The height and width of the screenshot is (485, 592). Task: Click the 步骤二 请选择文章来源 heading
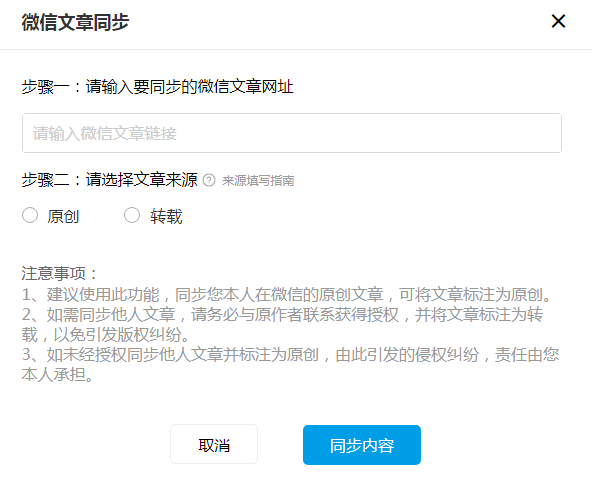109,180
